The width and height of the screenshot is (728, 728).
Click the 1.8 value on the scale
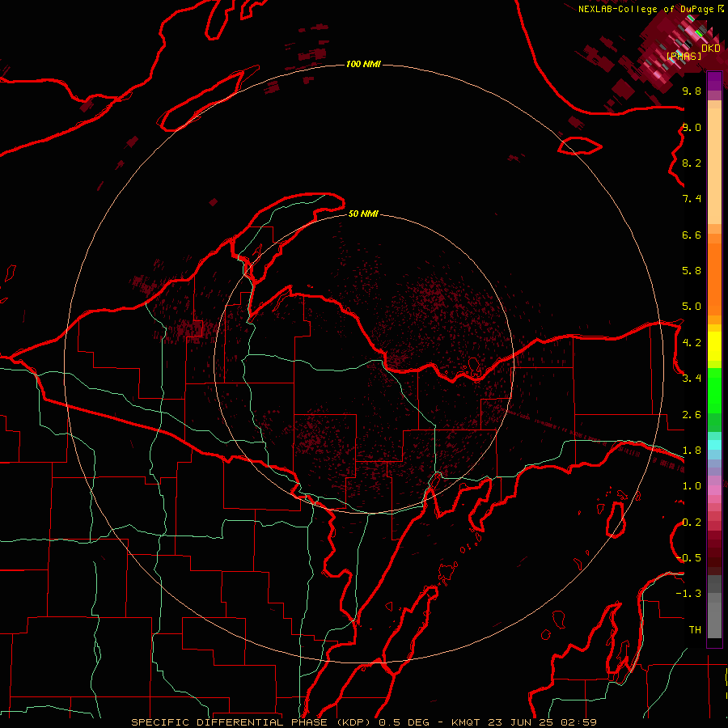(x=692, y=451)
